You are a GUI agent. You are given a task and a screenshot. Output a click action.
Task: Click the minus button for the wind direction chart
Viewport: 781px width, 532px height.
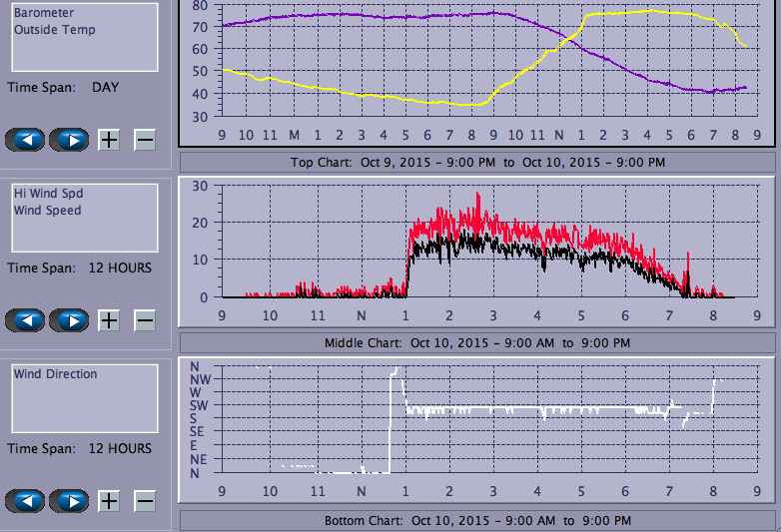(145, 501)
